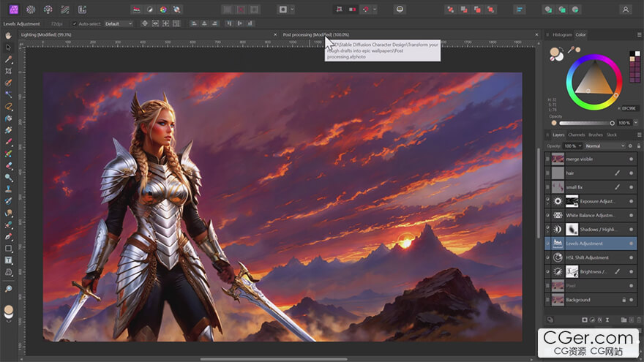Select the Flood Fill tool
Screen dimensions: 644x362
[8, 118]
